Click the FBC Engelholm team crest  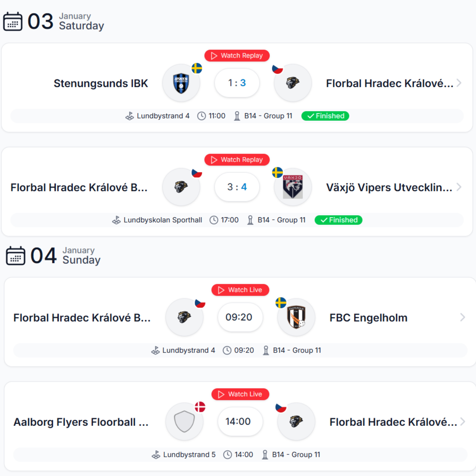pos(296,317)
